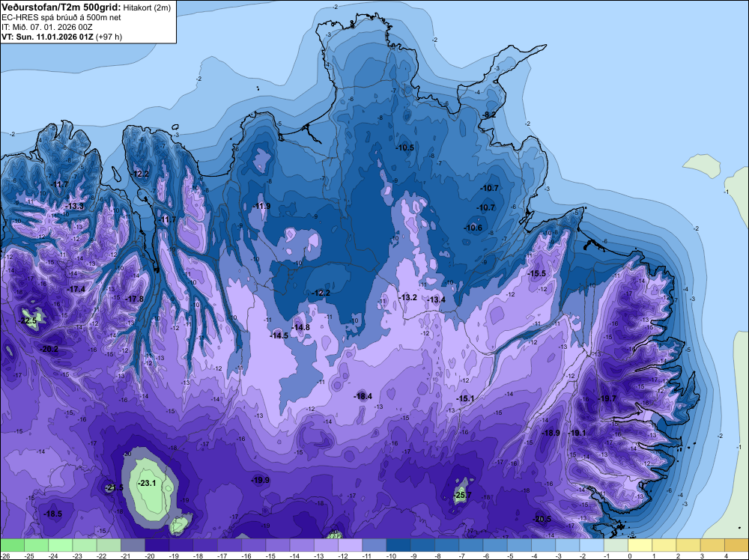Click the "(+97 h)" forecast offset text
This screenshot has height=560, width=749.
[x=109, y=37]
